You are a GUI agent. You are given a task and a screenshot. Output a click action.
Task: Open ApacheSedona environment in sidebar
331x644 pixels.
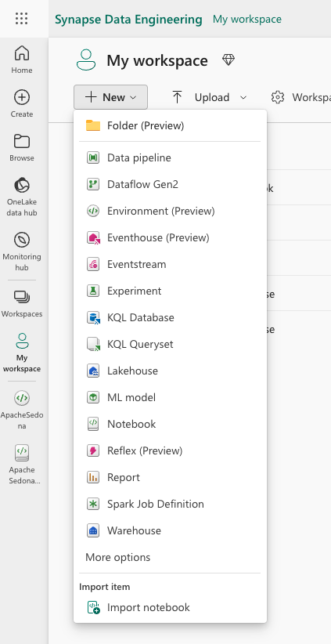tap(22, 410)
